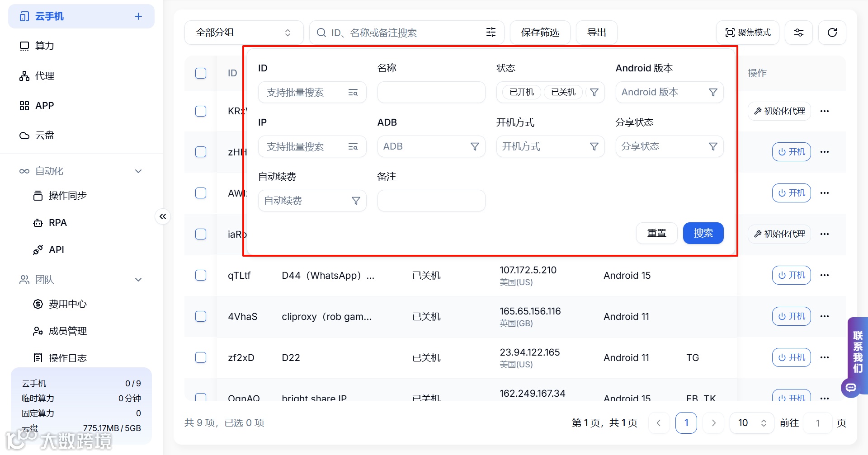The width and height of the screenshot is (868, 455).
Task: Open the 10 per page dropdown
Action: point(751,423)
